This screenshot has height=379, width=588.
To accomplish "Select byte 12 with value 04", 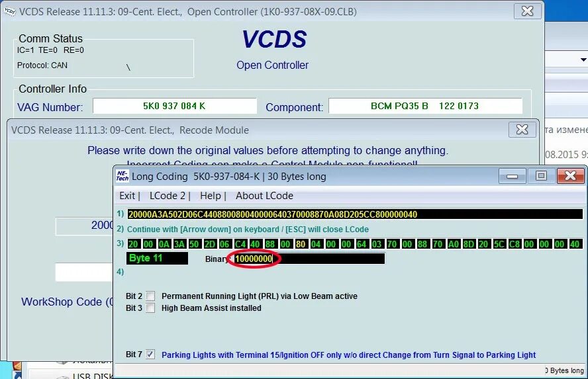I will coord(316,244).
